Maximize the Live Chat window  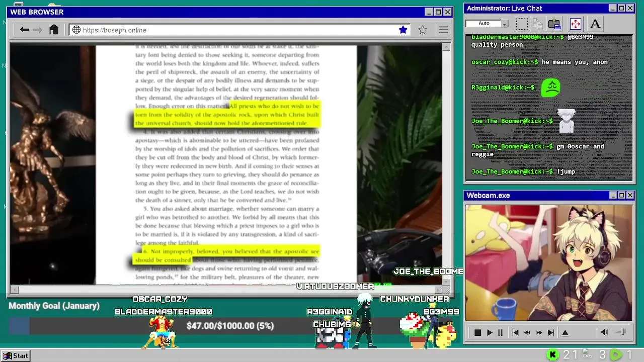621,8
